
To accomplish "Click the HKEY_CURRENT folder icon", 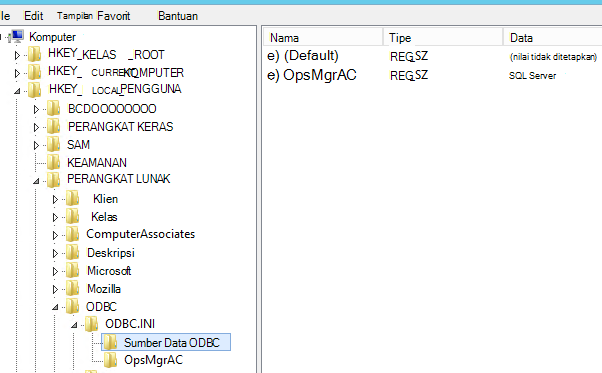I will click(x=34, y=72).
